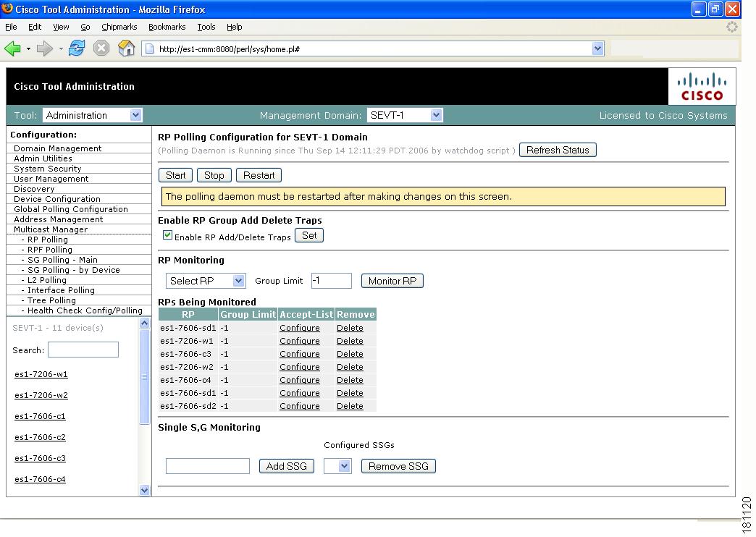Open the Tool dropdown showing Administration

pos(93,115)
